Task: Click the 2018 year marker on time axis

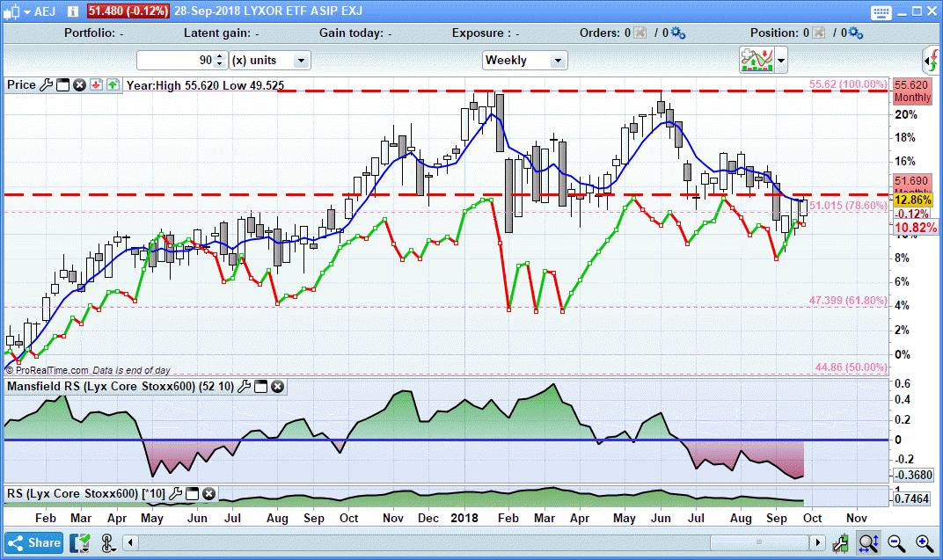Action: click(x=464, y=518)
